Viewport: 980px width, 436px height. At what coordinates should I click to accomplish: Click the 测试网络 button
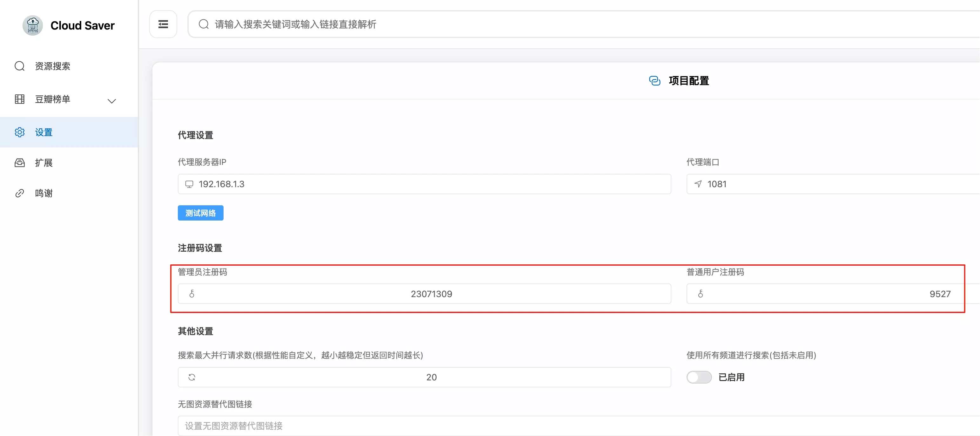coord(200,213)
